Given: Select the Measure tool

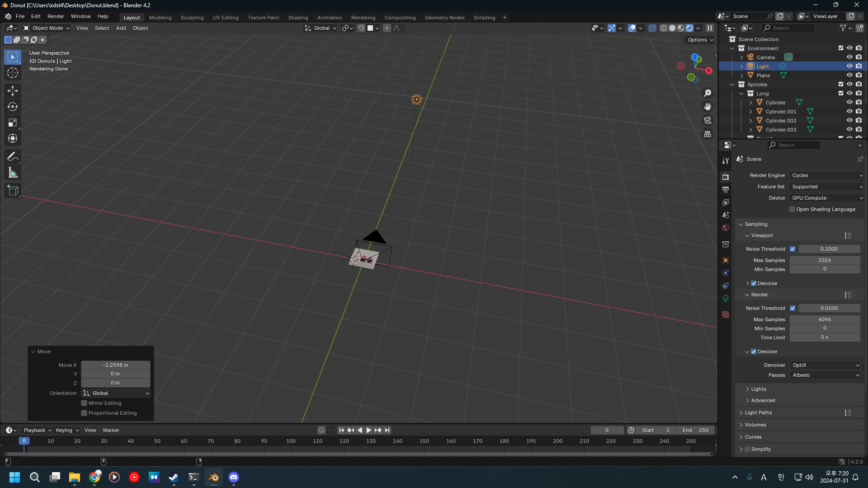Looking at the screenshot, I should click(x=13, y=173).
